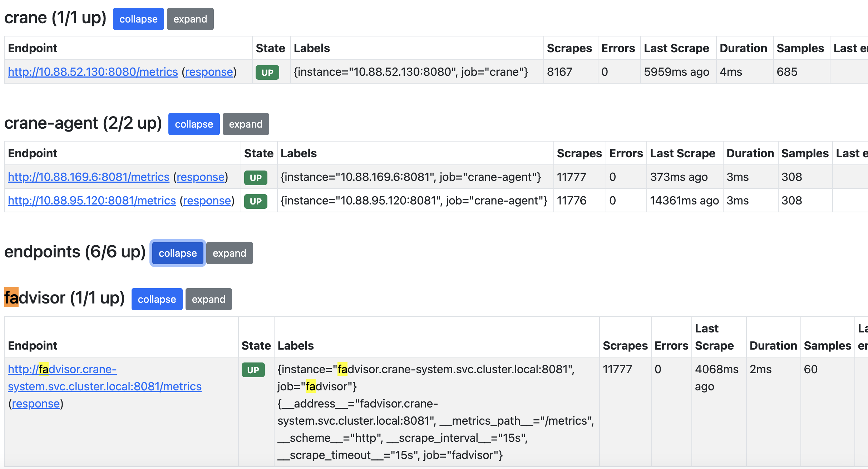This screenshot has height=469, width=868.
Task: Expand the crane-agent targets section
Action: 245,124
